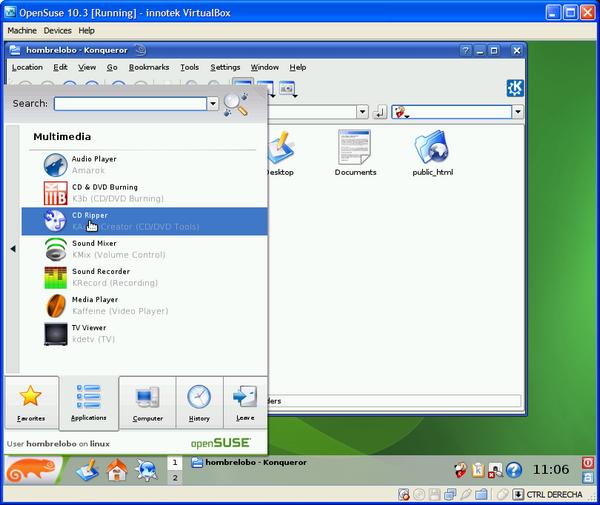Click the openSUSE logo in Kickoff menu
Image resolution: width=600 pixels, height=505 pixels.
(x=220, y=443)
